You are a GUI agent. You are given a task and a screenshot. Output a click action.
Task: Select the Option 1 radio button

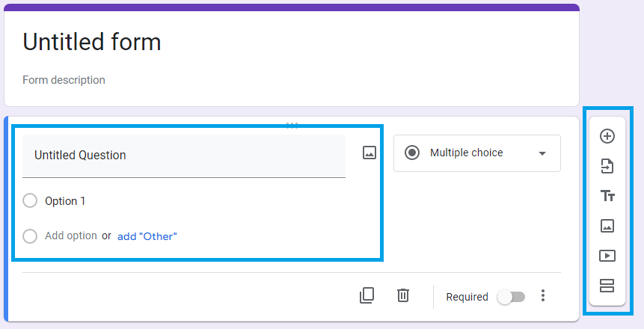(x=30, y=201)
